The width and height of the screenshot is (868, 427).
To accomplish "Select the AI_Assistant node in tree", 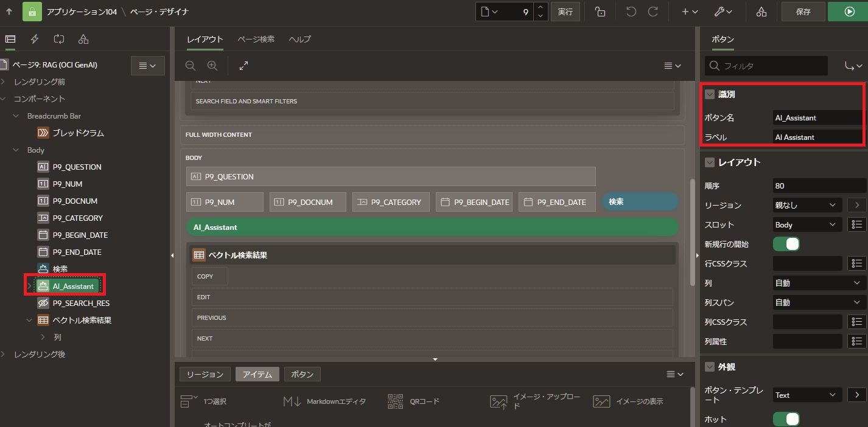I will point(66,286).
